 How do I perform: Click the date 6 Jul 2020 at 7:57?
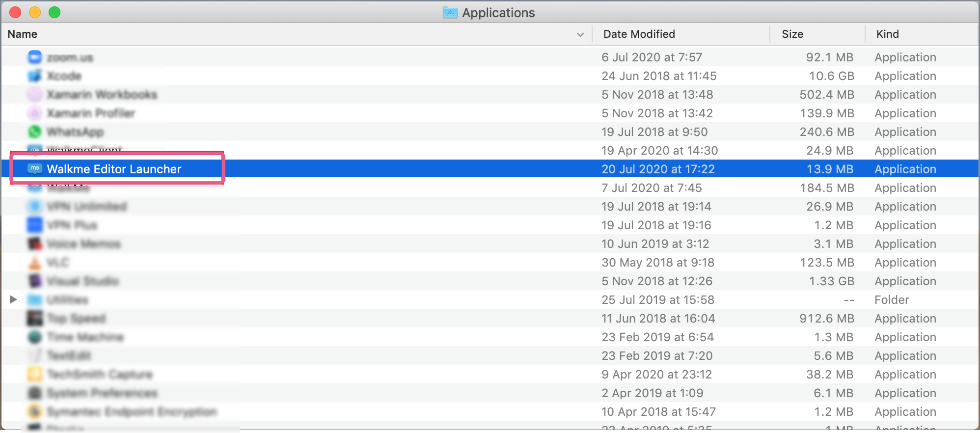[652, 57]
